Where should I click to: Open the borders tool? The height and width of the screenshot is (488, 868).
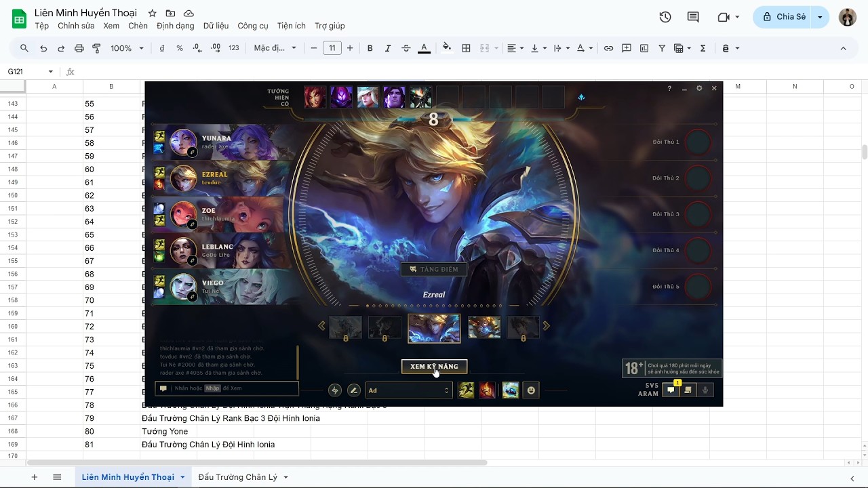coord(467,48)
